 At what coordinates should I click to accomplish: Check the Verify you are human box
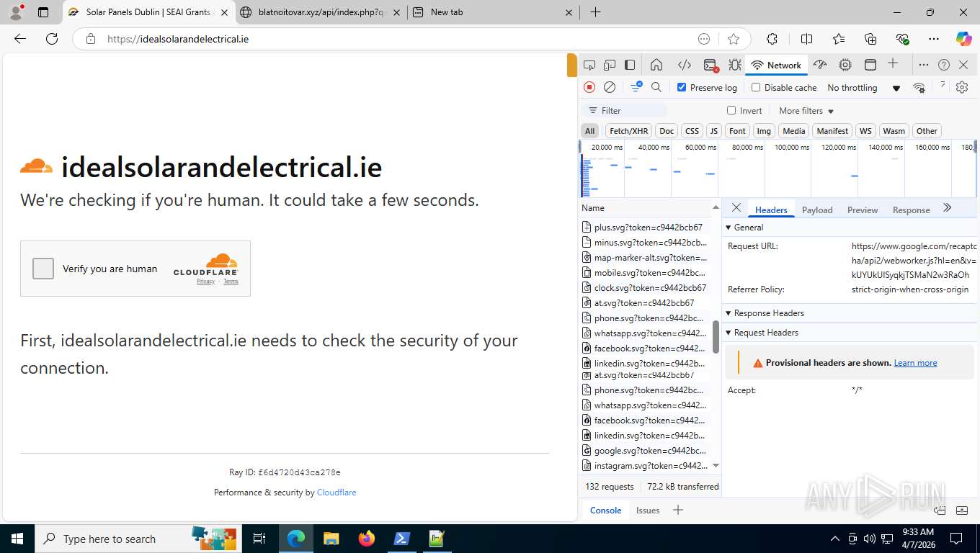click(x=43, y=269)
